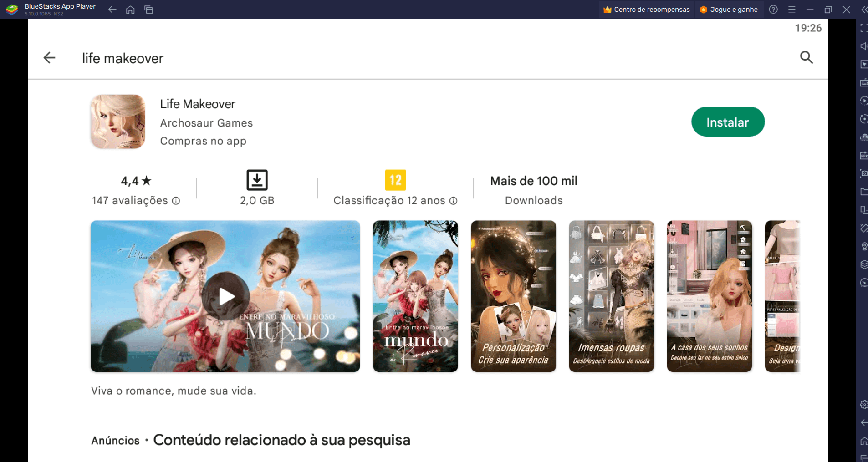Click the 'life makeover' search field text
Viewport: 868px width, 462px height.
(x=123, y=58)
